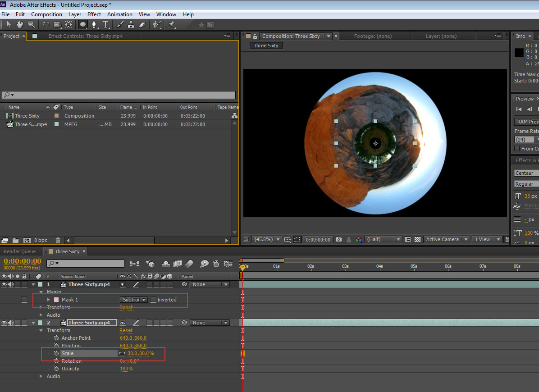Open the Half resolution dropdown
The image size is (539, 392).
[x=383, y=240]
